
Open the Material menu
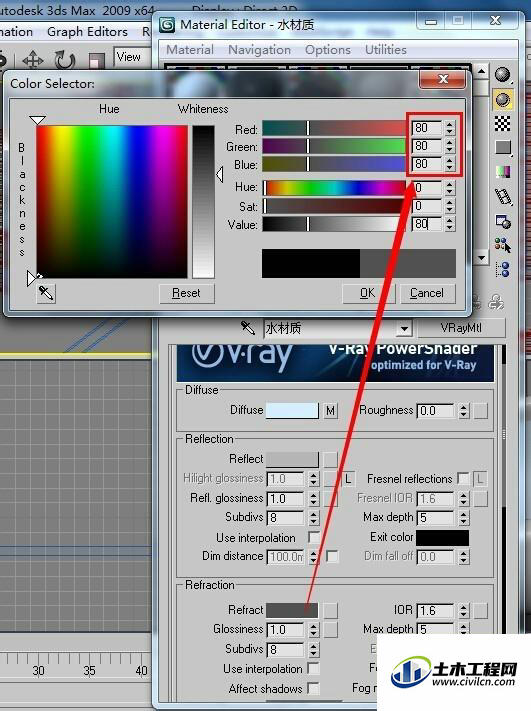pyautogui.click(x=190, y=49)
